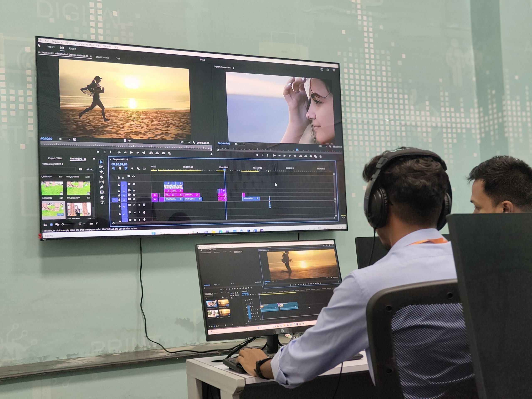The height and width of the screenshot is (399, 532).
Task: Click the Export workspace button
Action: tap(73, 49)
